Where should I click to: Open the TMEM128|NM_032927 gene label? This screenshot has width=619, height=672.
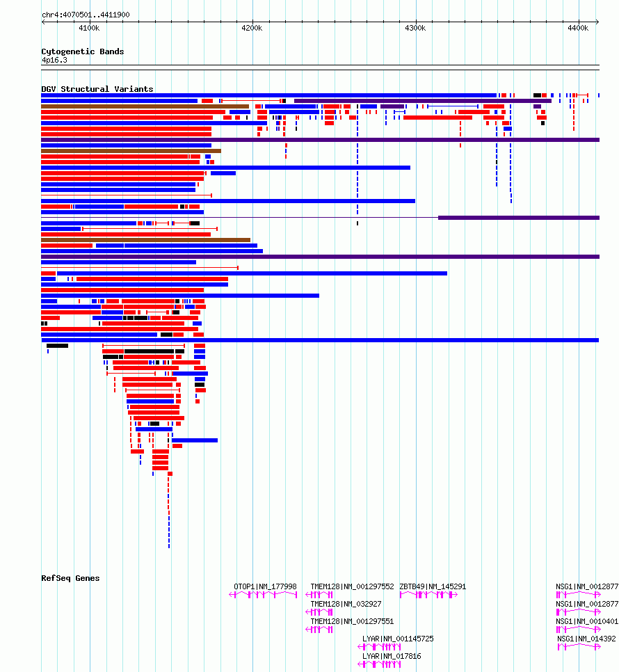[x=346, y=604]
